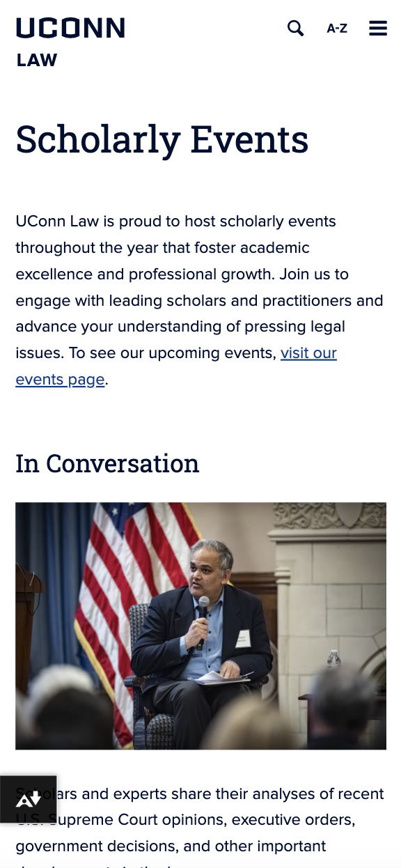401x868 pixels.
Task: Open the search magnifier icon
Action: tap(295, 29)
